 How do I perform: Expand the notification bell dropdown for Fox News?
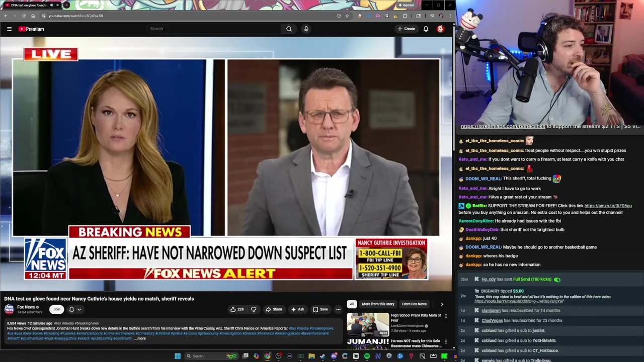74,309
